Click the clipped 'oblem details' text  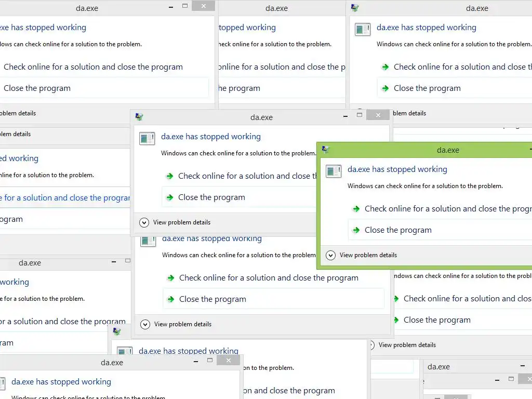click(x=18, y=113)
